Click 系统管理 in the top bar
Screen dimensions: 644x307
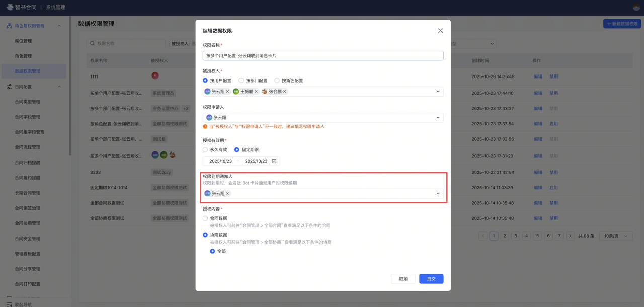pos(56,7)
